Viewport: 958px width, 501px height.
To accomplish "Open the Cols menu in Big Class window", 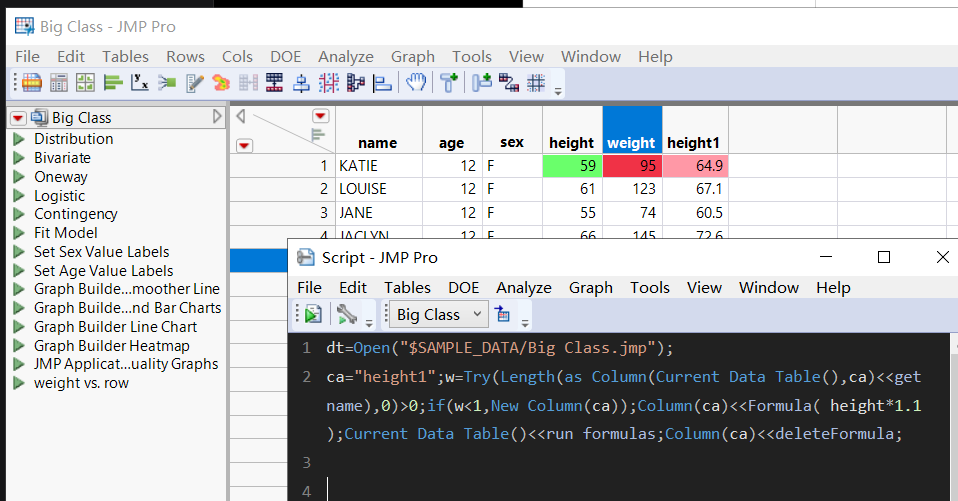I will coord(237,57).
